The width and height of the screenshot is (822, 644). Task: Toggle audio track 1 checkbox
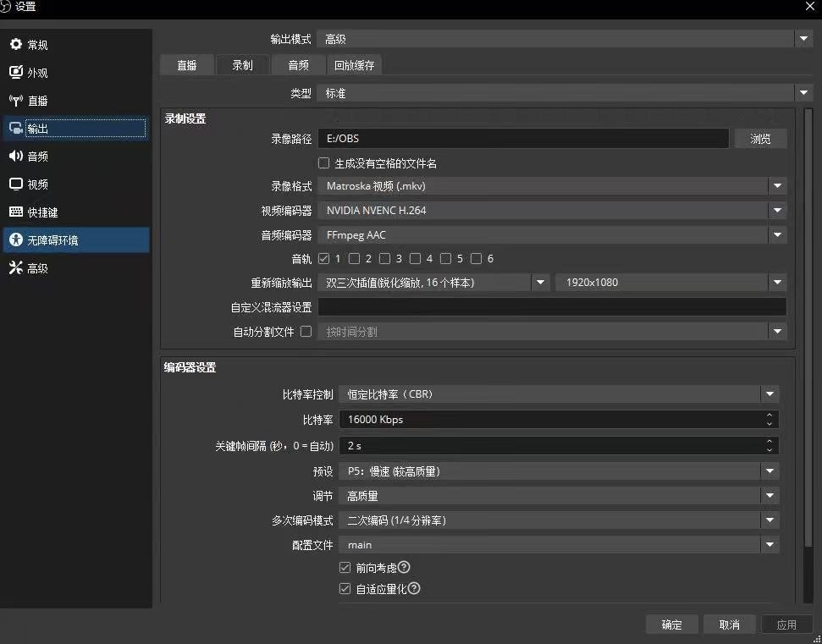(324, 258)
